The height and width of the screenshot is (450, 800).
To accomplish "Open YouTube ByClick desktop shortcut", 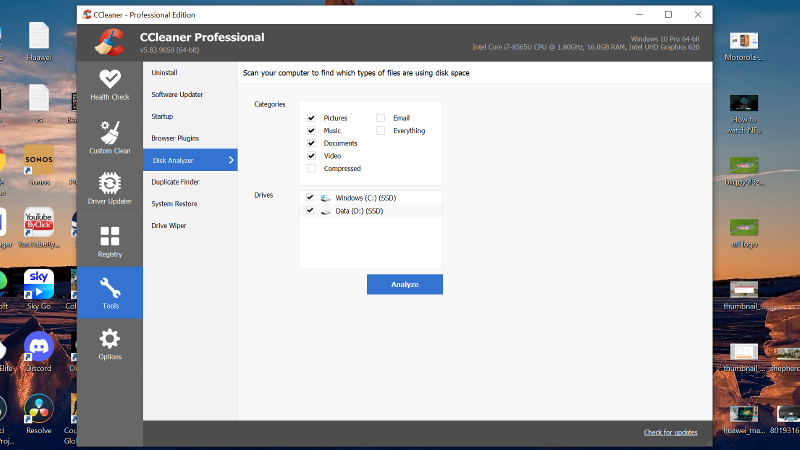I will pyautogui.click(x=39, y=228).
